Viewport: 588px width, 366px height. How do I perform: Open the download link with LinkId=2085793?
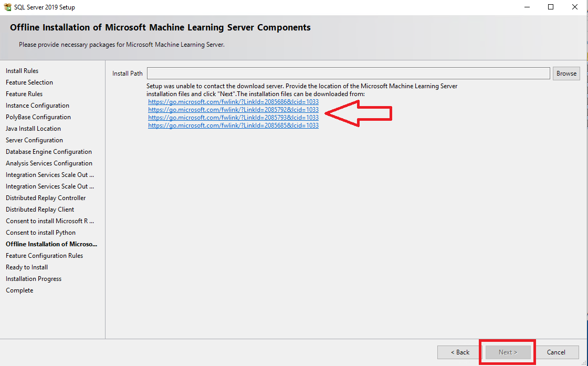pyautogui.click(x=233, y=118)
